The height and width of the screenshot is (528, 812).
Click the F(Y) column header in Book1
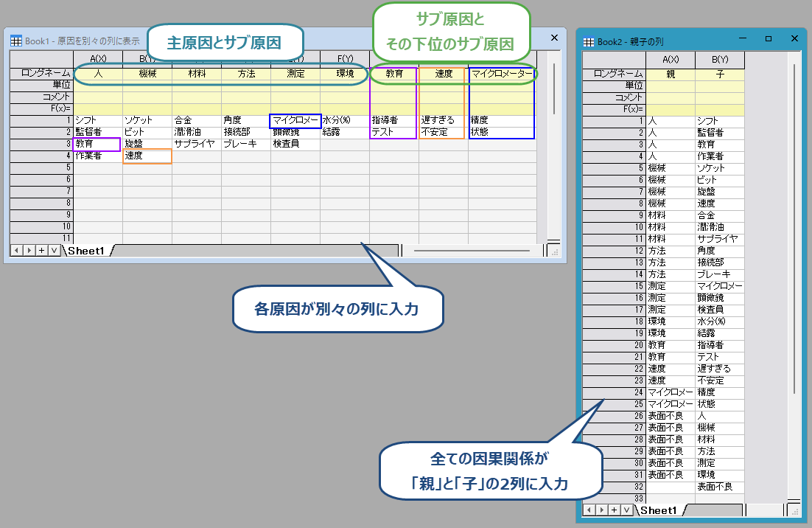coord(344,59)
